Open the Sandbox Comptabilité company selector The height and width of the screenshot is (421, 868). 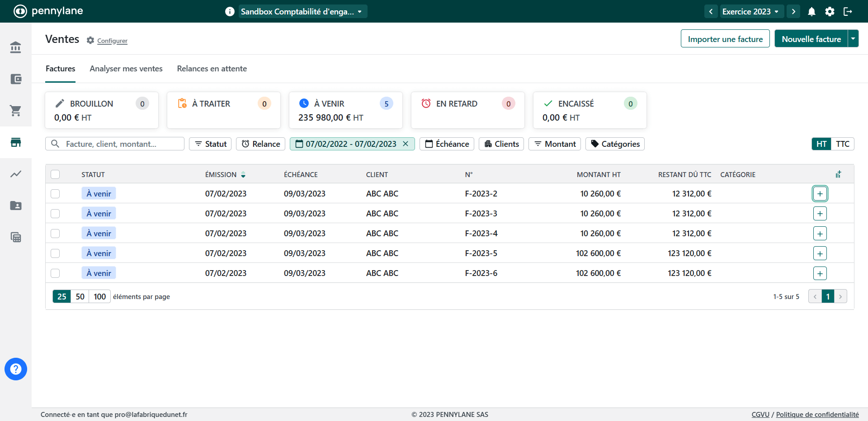[302, 12]
